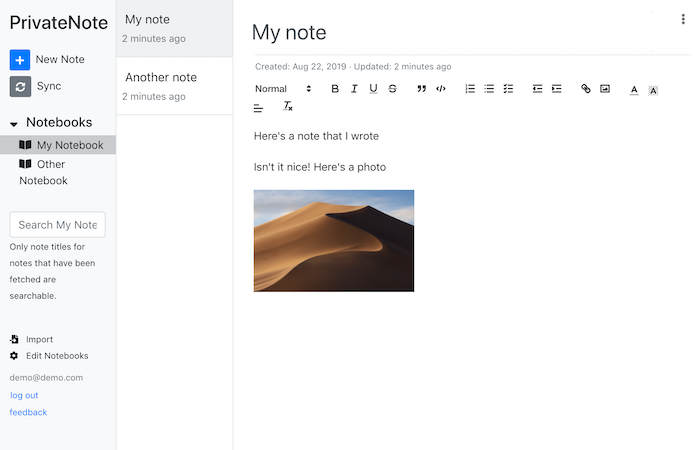Toggle bold formatting in the editor toolbar

pyautogui.click(x=335, y=89)
